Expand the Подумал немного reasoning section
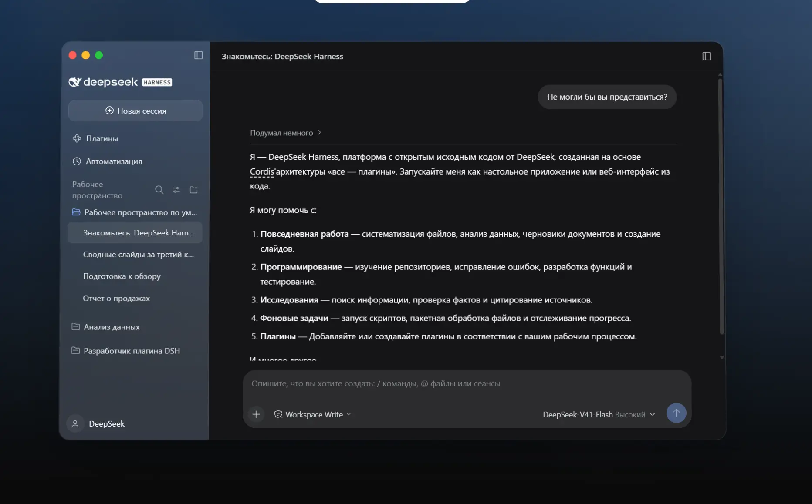Viewport: 812px width, 504px height. [x=286, y=133]
